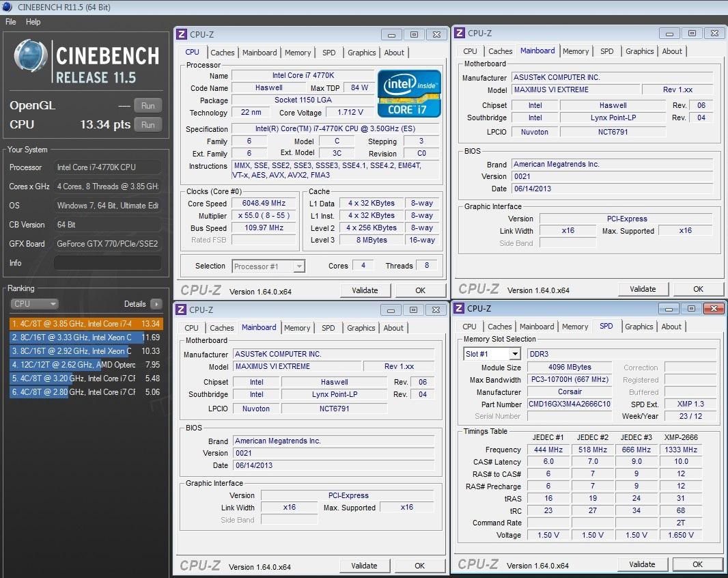The image size is (728, 578).
Task: Click the BIOS date in top-right Mainboard window
Action: point(613,189)
